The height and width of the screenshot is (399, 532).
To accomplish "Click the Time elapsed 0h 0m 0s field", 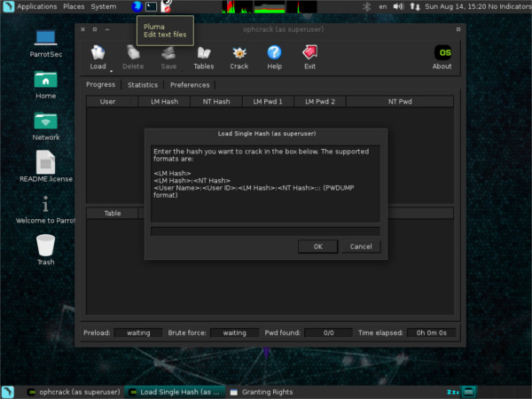I will [431, 332].
